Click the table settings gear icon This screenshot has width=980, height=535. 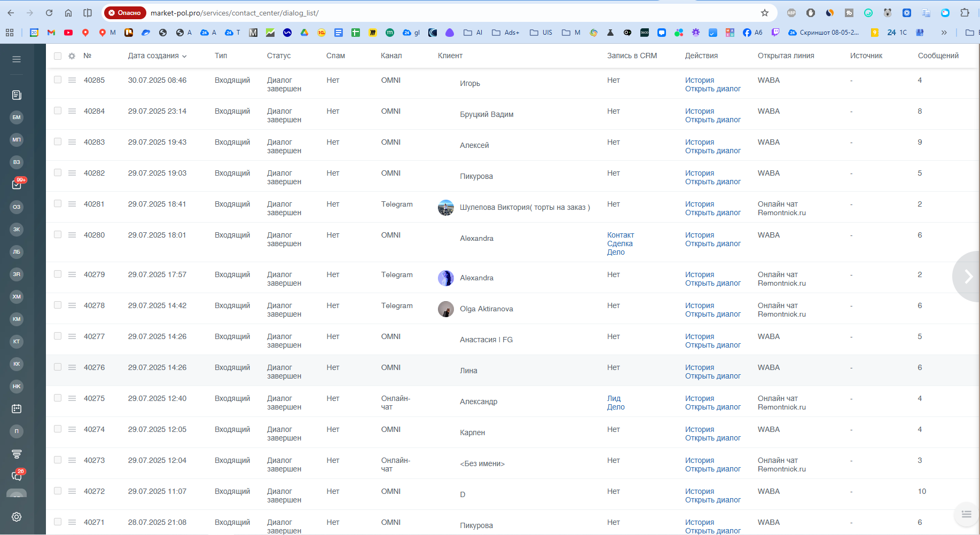(x=72, y=56)
